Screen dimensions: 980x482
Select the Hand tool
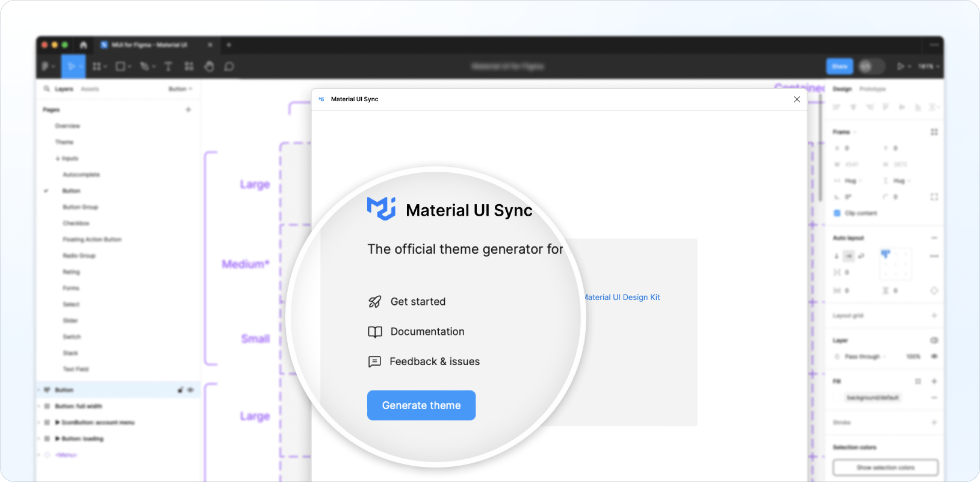click(209, 66)
